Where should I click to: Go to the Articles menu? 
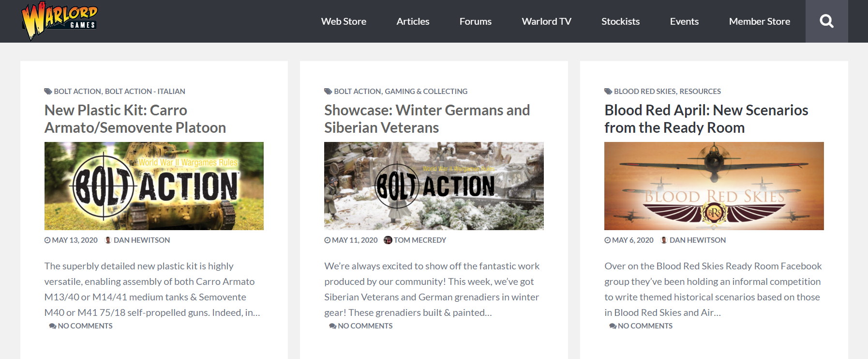(x=413, y=21)
